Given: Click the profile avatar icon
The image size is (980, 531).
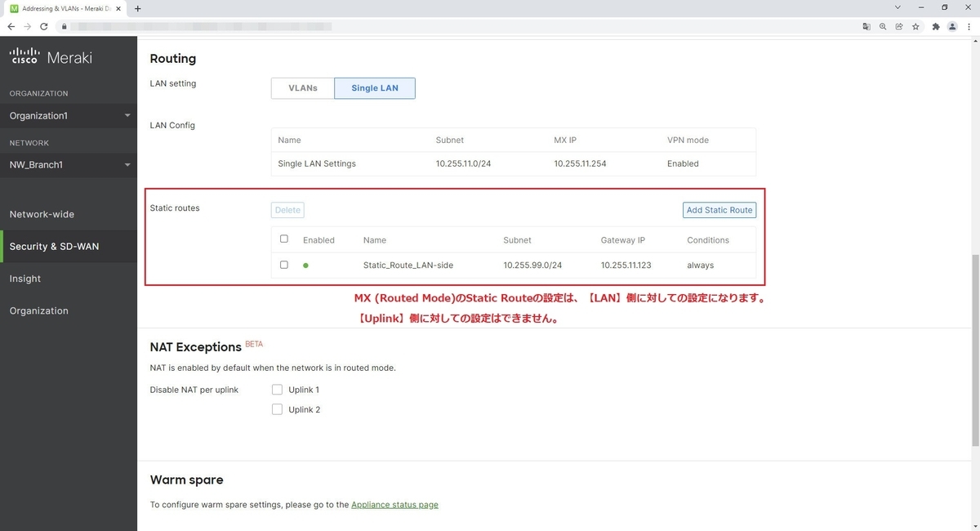Looking at the screenshot, I should (x=952, y=26).
